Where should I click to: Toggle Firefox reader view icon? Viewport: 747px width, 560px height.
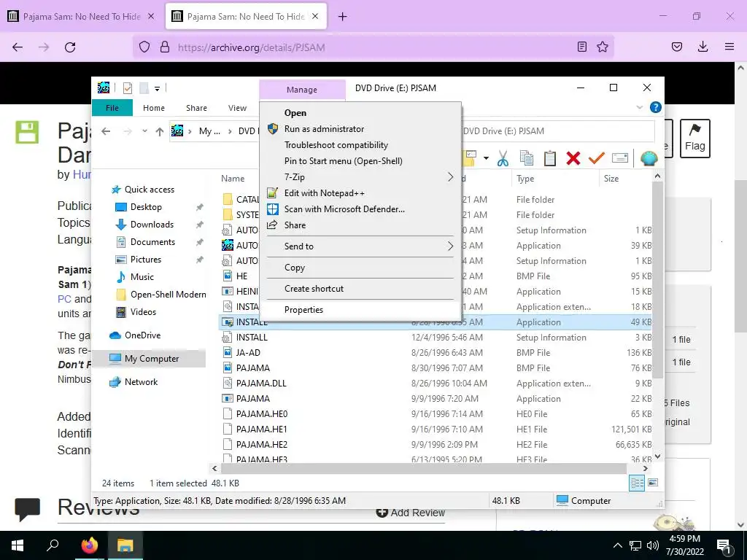coord(581,47)
